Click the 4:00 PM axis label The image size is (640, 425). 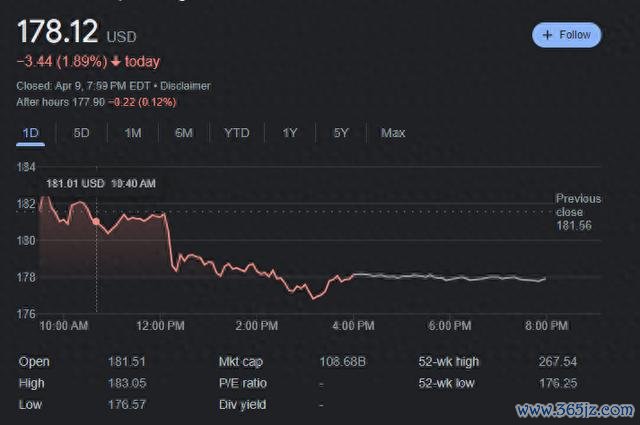click(x=354, y=325)
